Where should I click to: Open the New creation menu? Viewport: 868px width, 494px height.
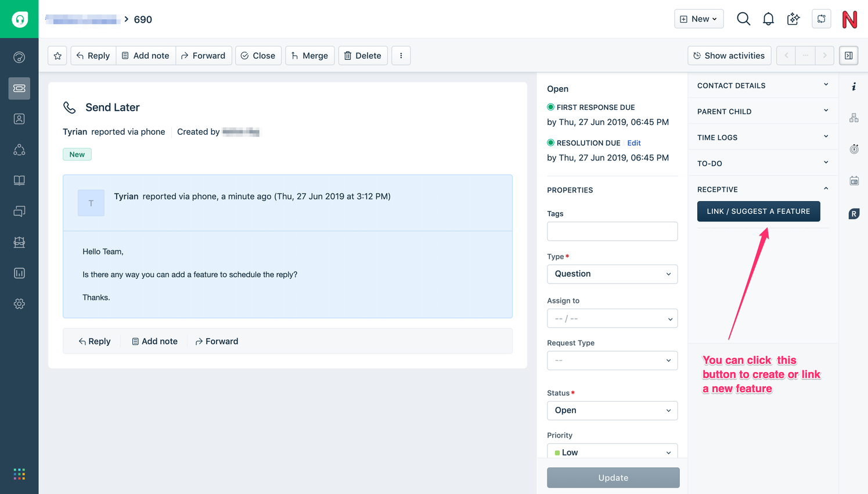click(x=698, y=19)
